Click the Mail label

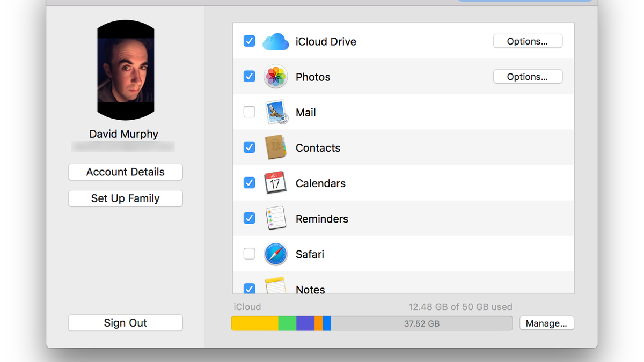click(306, 113)
